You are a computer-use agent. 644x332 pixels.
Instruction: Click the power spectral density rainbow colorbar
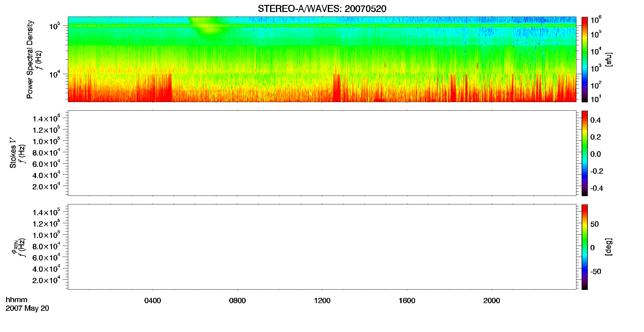(x=585, y=59)
